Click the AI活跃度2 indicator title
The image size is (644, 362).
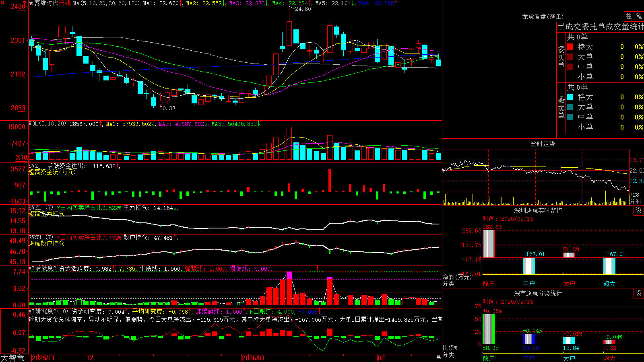(43, 268)
